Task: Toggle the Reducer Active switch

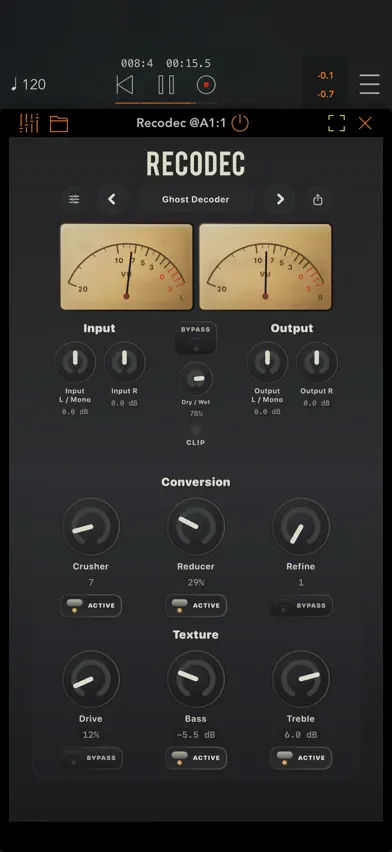Action: point(196,606)
